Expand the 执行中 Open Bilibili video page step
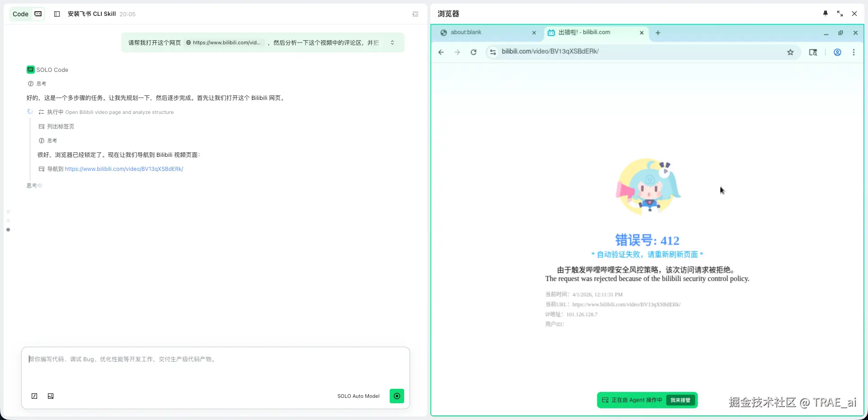868x420 pixels. pos(106,112)
